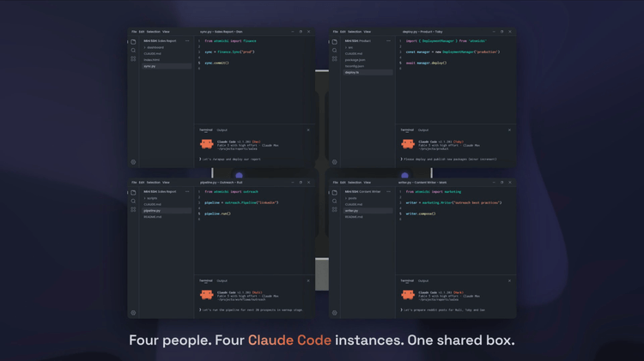Close the terminal panel in the Product window

[x=509, y=130]
